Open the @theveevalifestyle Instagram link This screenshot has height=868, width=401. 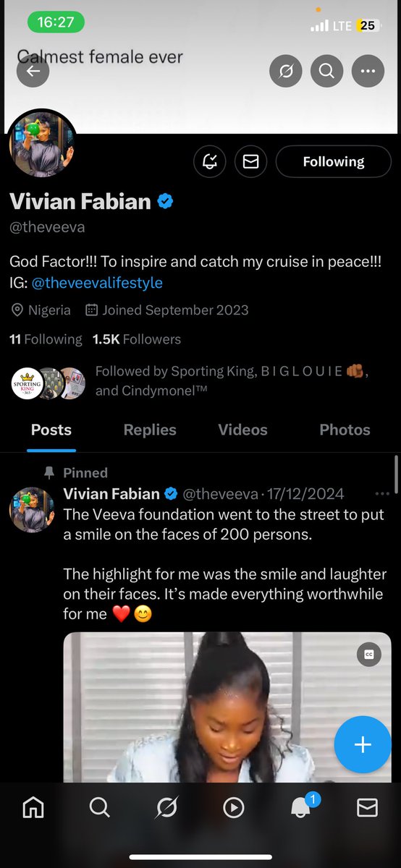(x=96, y=283)
